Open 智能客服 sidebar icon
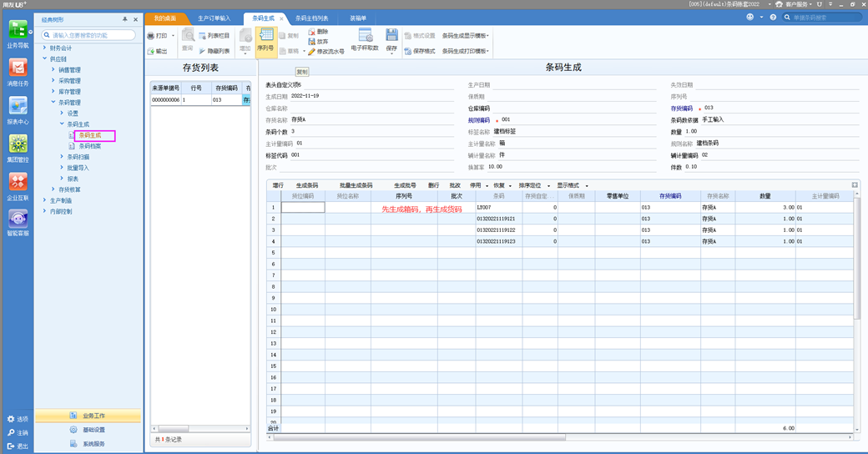This screenshot has height=454, width=868. [18, 223]
